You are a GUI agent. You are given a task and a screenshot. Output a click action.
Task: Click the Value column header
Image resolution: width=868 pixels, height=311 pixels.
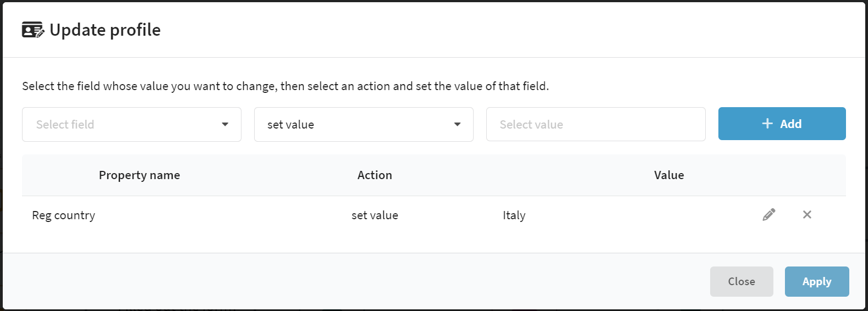(x=669, y=175)
